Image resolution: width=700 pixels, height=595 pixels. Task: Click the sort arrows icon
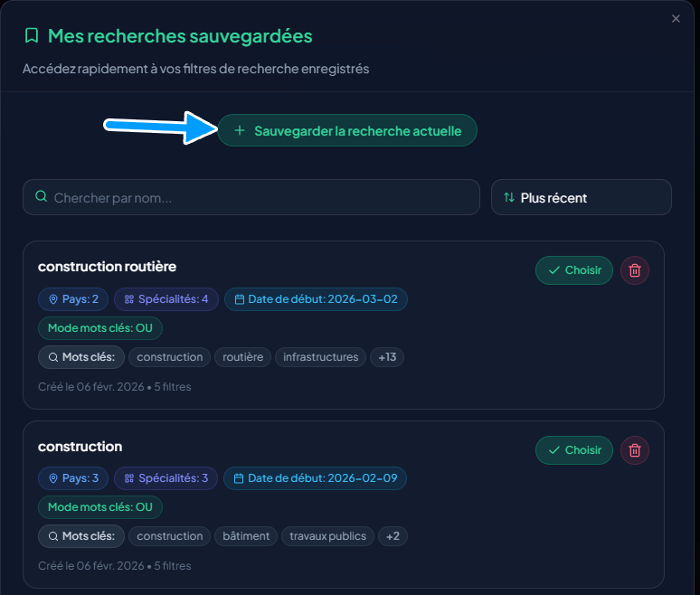(x=509, y=197)
